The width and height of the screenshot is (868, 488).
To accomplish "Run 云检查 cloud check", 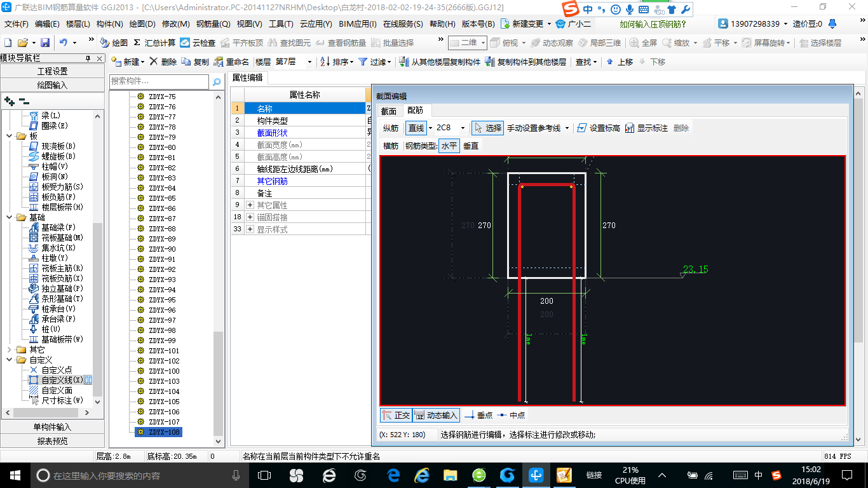I will (x=198, y=43).
